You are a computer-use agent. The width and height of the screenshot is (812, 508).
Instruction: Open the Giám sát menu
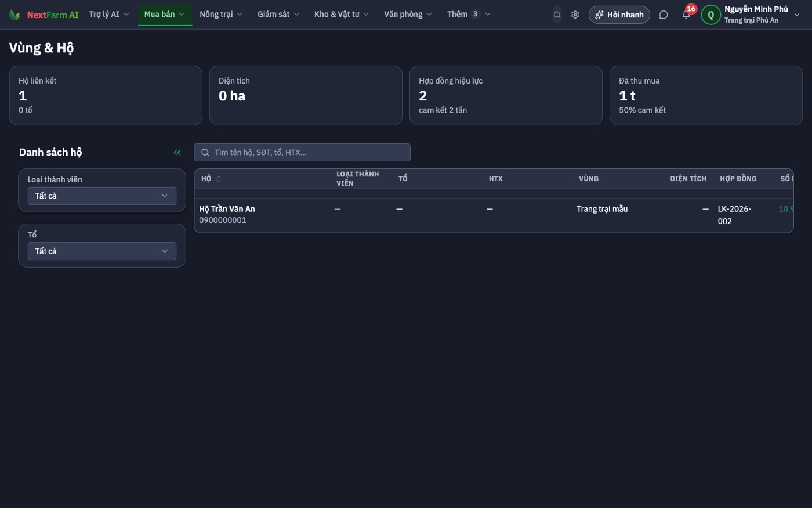coord(278,14)
